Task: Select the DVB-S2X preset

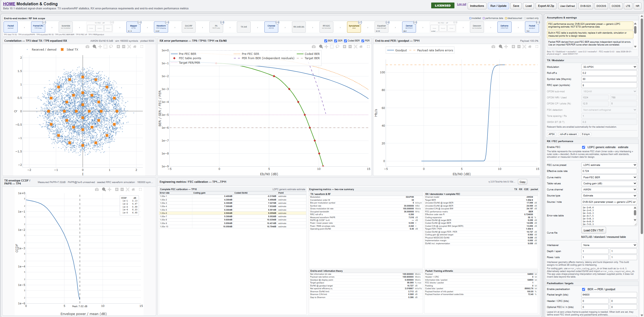Action: 585,6
